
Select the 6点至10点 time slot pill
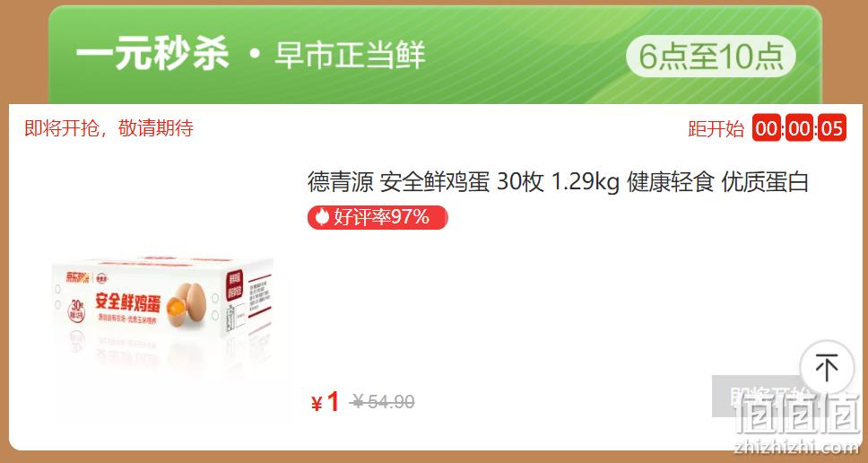[711, 56]
